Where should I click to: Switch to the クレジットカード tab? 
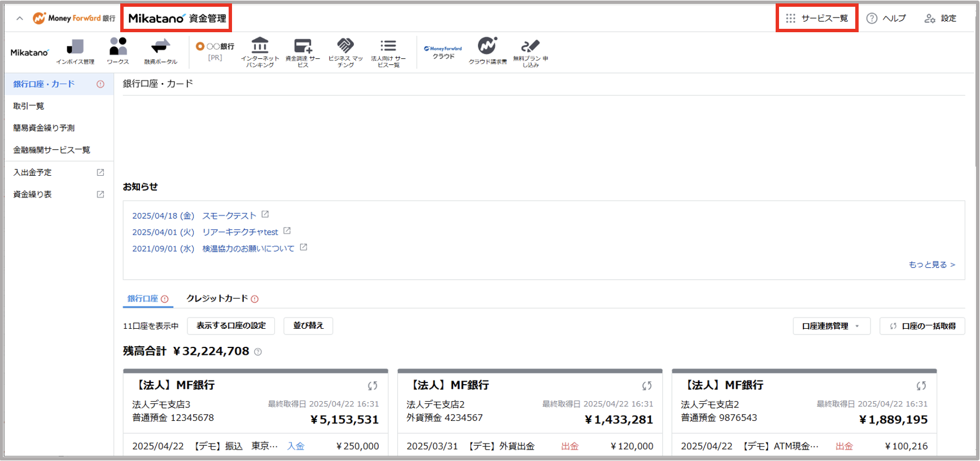pos(217,298)
